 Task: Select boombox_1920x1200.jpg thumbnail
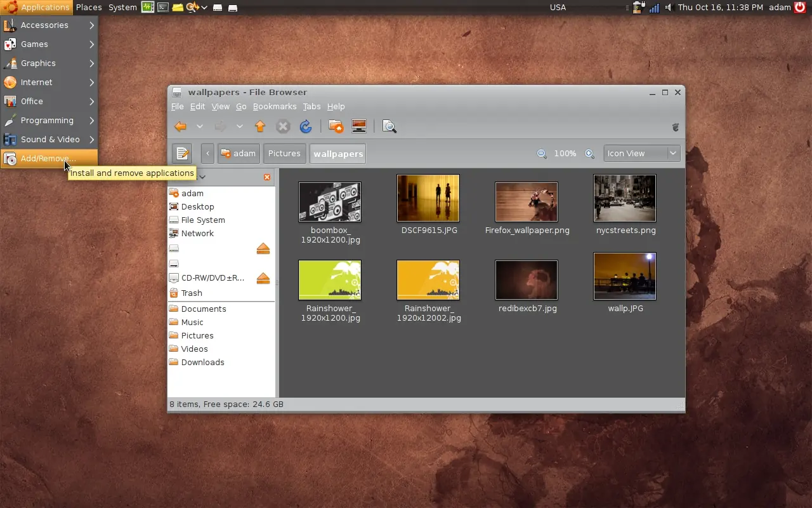330,202
